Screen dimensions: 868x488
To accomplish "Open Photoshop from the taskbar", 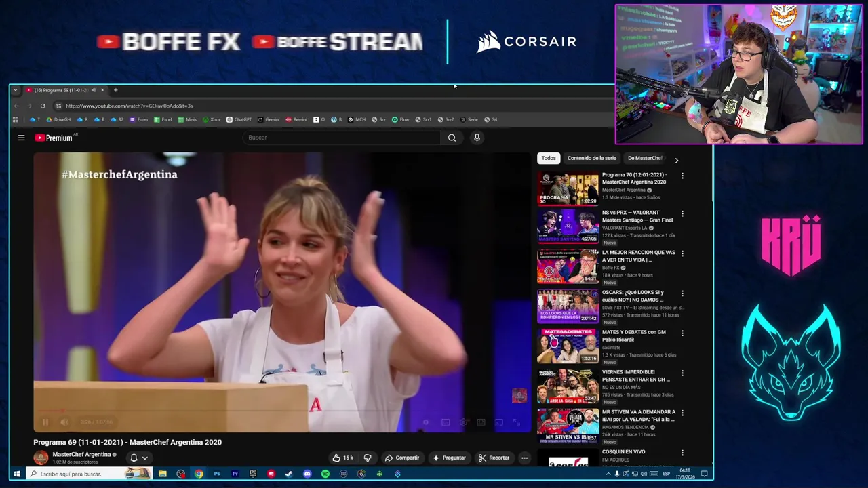I will (217, 474).
